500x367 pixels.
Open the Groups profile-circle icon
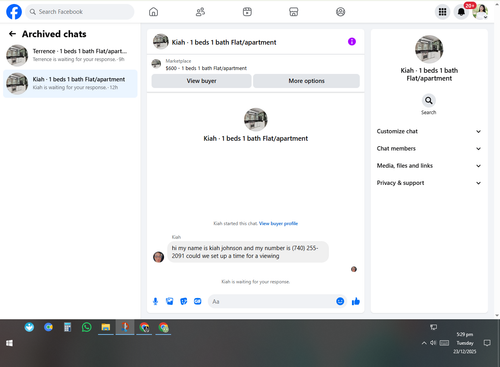(340, 12)
